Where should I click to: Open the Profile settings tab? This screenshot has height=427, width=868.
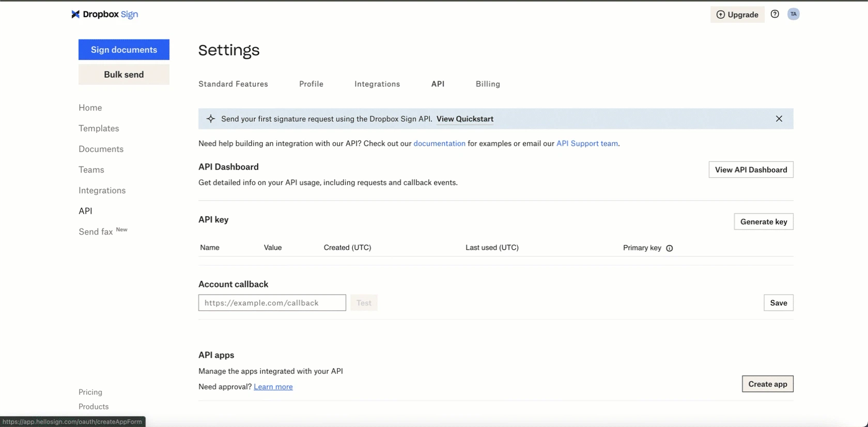point(311,84)
